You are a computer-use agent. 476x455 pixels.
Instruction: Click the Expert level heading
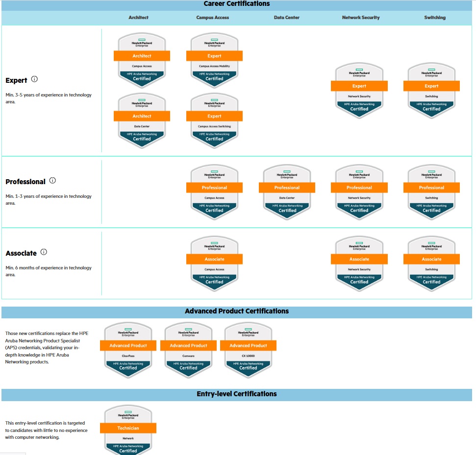16,80
